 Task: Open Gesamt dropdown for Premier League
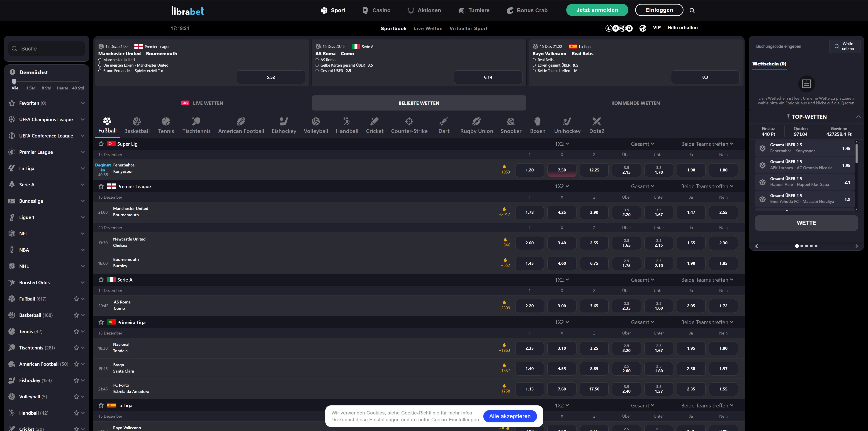(x=643, y=186)
